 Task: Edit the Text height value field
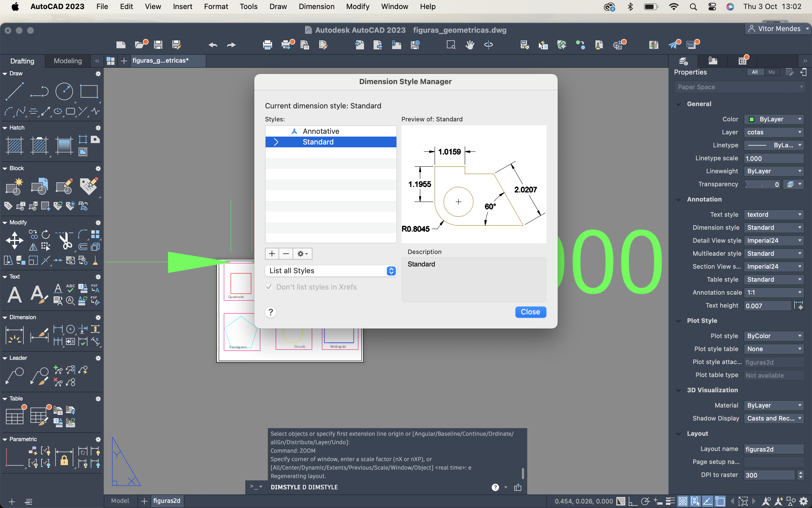(767, 306)
